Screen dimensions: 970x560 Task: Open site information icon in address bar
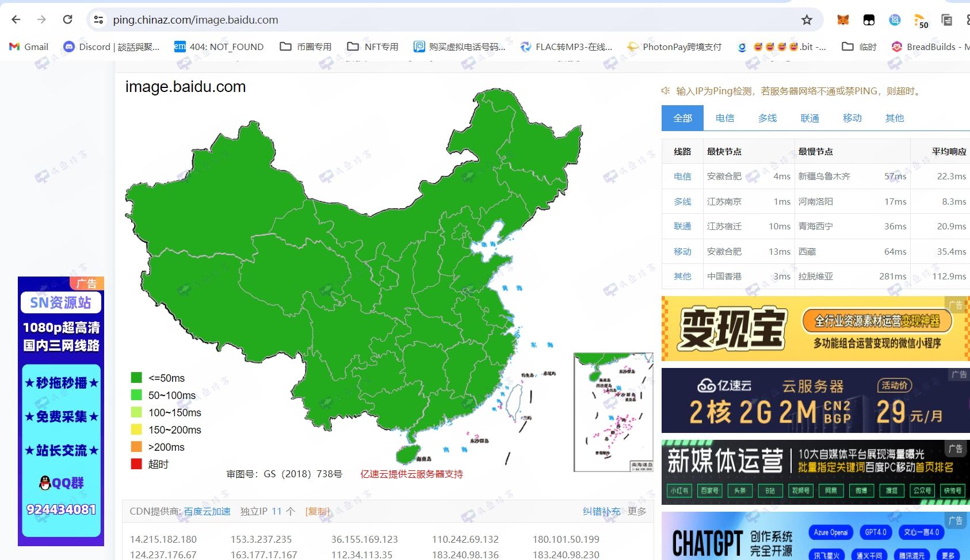pyautogui.click(x=99, y=20)
